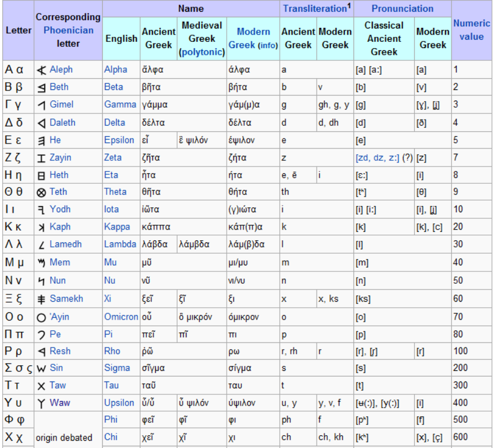Open the Pi link
This screenshot has height=448, width=493.
point(108,334)
